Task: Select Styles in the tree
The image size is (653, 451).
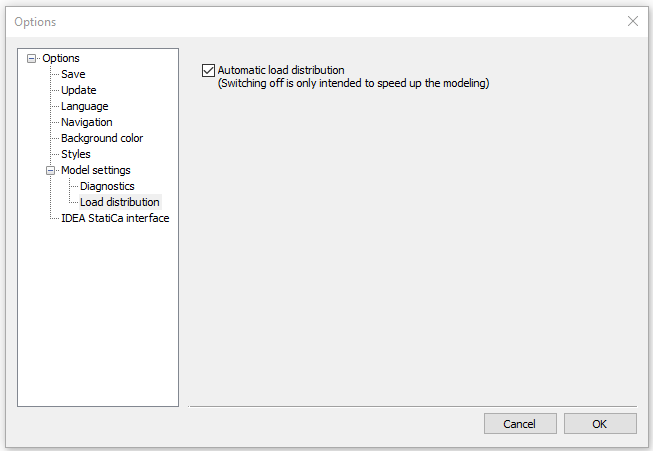Action: [x=76, y=154]
